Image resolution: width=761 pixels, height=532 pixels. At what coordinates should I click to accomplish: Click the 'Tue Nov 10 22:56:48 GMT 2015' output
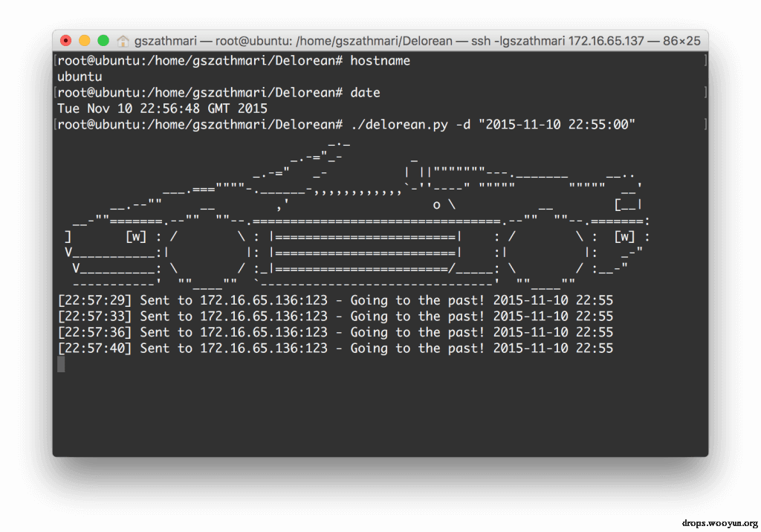[x=162, y=108]
